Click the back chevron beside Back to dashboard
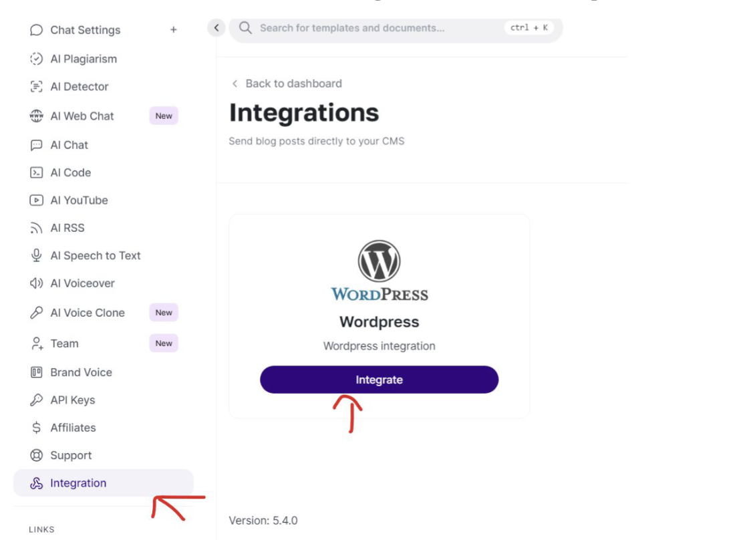 coord(235,84)
